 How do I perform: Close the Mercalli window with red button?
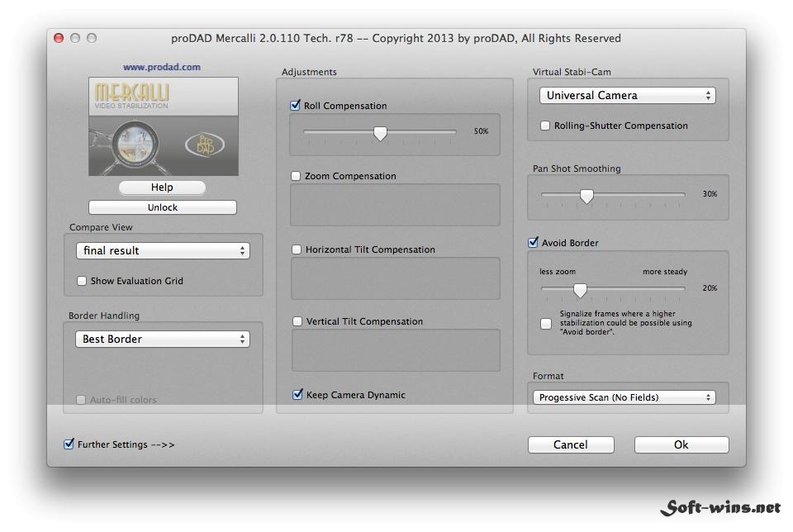59,38
